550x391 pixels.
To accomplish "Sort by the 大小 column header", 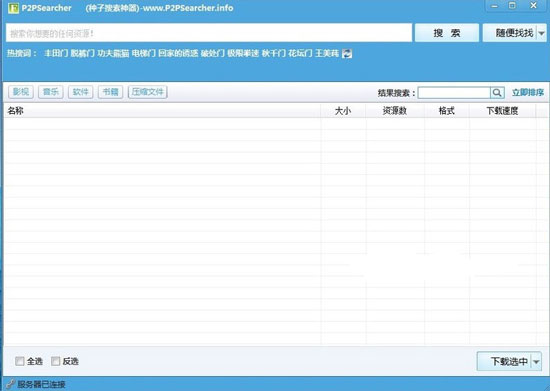I will point(343,111).
